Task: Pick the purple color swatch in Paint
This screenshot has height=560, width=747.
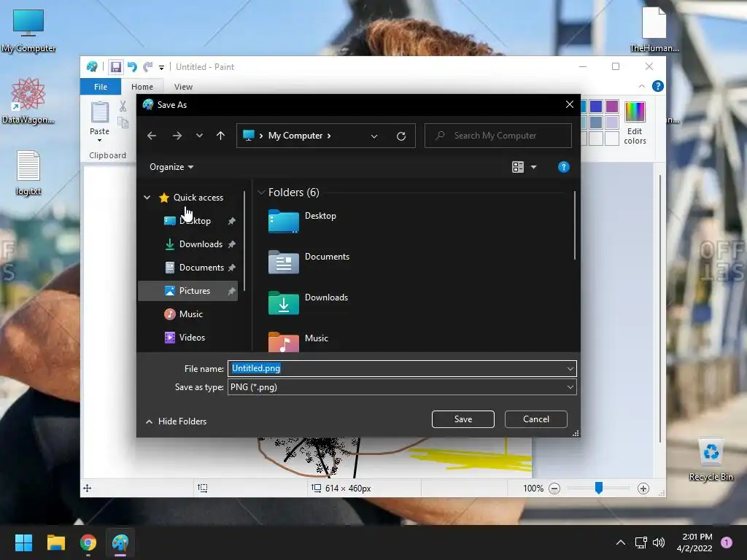Action: [x=612, y=106]
